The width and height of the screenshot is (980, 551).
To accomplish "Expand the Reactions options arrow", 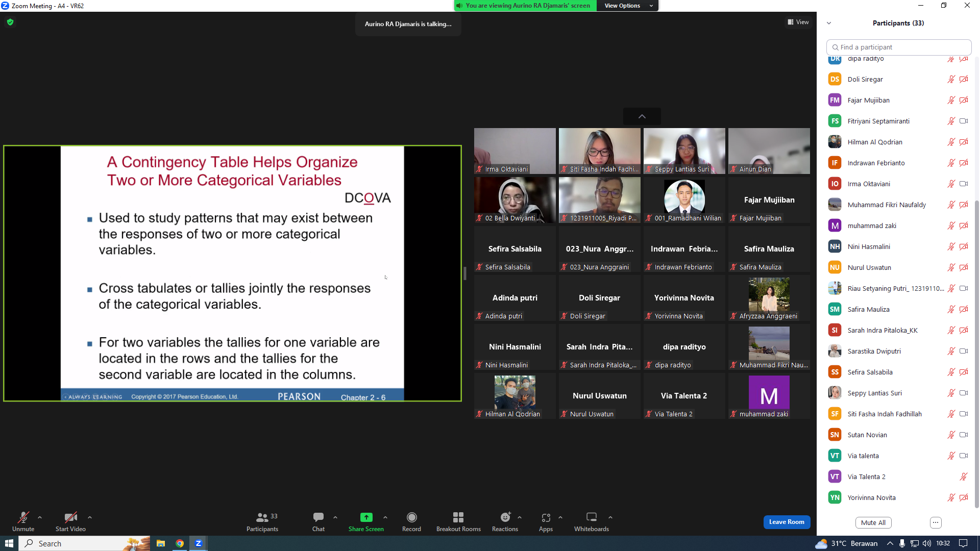I will pyautogui.click(x=520, y=517).
